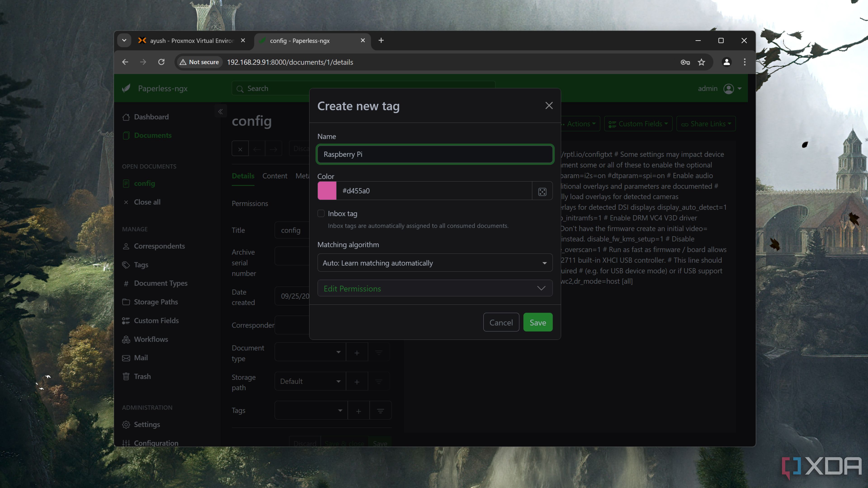Click the close document X button
The image size is (868, 488).
[240, 148]
